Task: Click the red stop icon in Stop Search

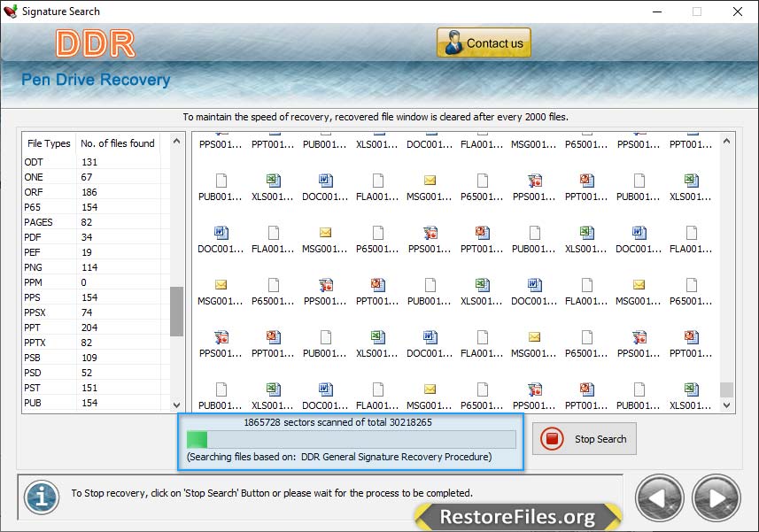Action: pos(552,439)
